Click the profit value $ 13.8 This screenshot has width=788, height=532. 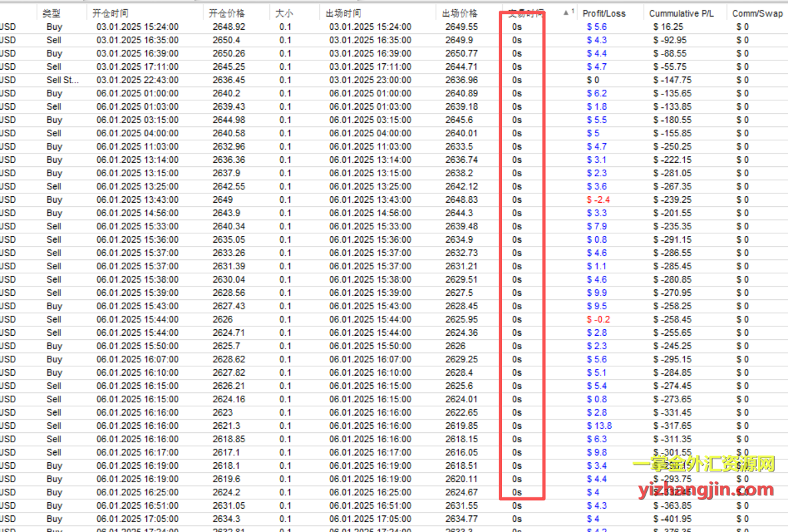[x=599, y=426]
